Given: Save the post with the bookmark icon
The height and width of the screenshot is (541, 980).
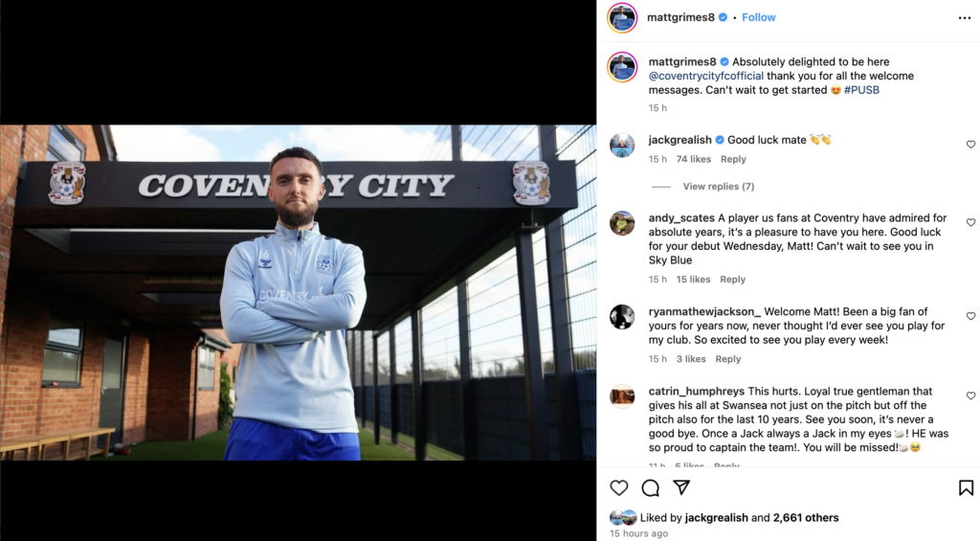Looking at the screenshot, I should pos(966,487).
